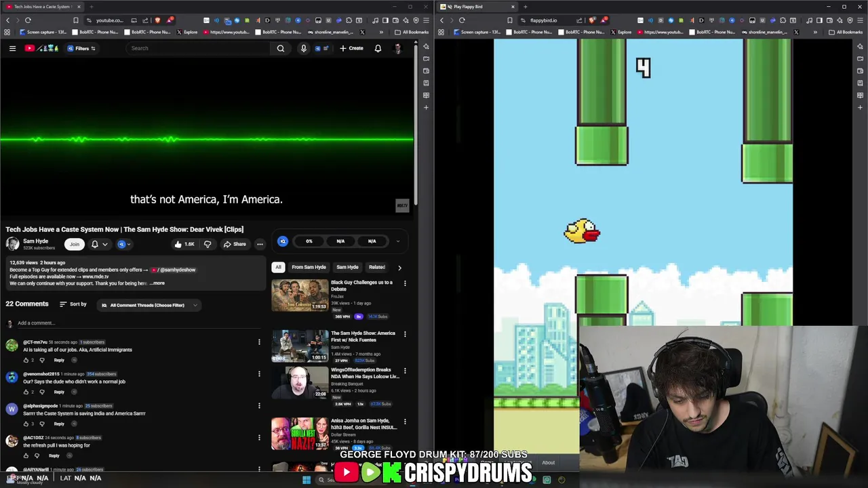Reply to the @venomshot2815 comment

point(59,392)
